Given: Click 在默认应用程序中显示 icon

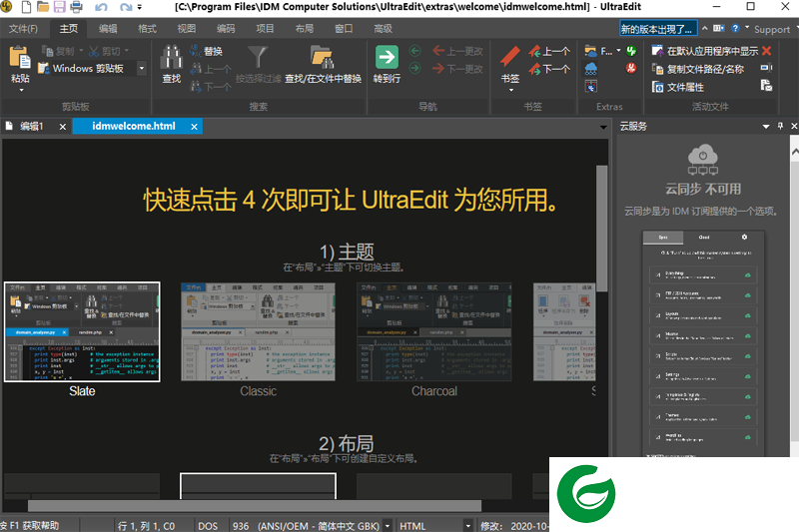Looking at the screenshot, I should pyautogui.click(x=657, y=51).
